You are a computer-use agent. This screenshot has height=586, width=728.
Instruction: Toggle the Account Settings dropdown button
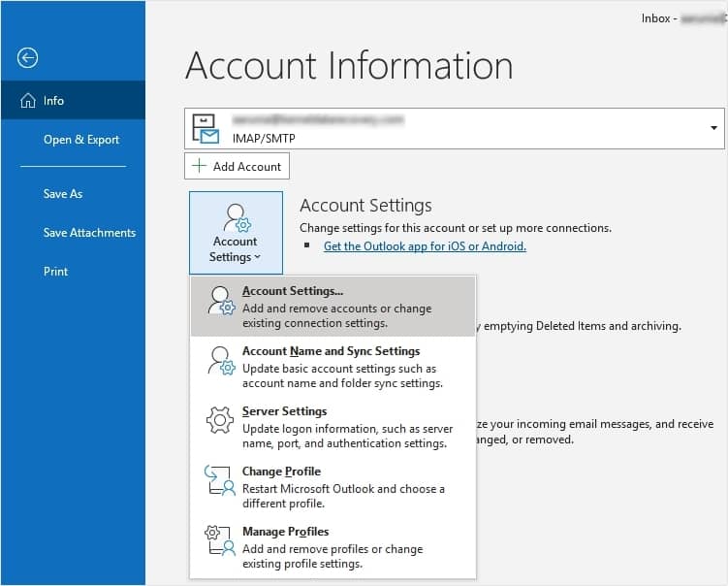236,232
